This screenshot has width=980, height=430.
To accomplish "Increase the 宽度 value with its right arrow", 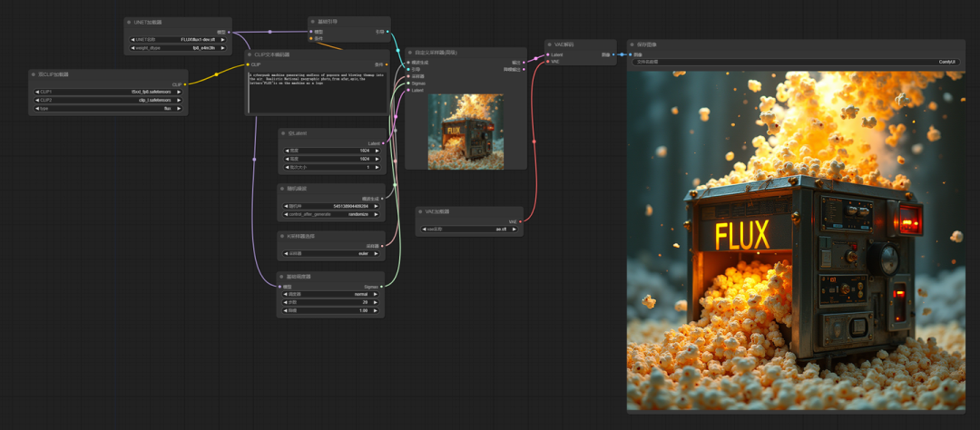I will (377, 151).
